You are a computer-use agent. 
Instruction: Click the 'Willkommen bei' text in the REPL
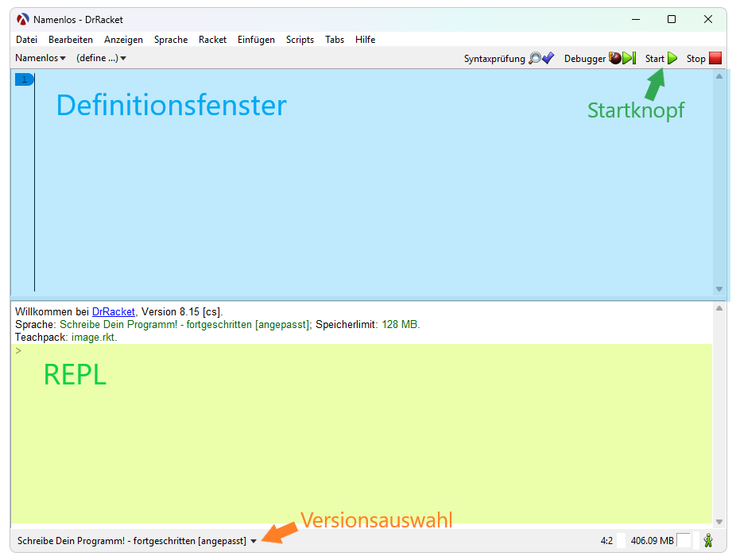(52, 312)
